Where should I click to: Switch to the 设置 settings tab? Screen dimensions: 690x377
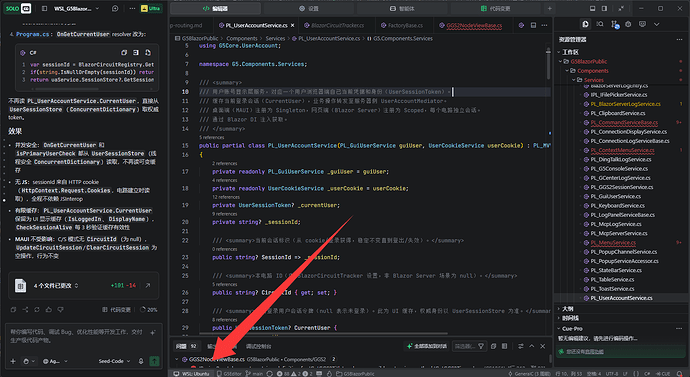[308, 8]
